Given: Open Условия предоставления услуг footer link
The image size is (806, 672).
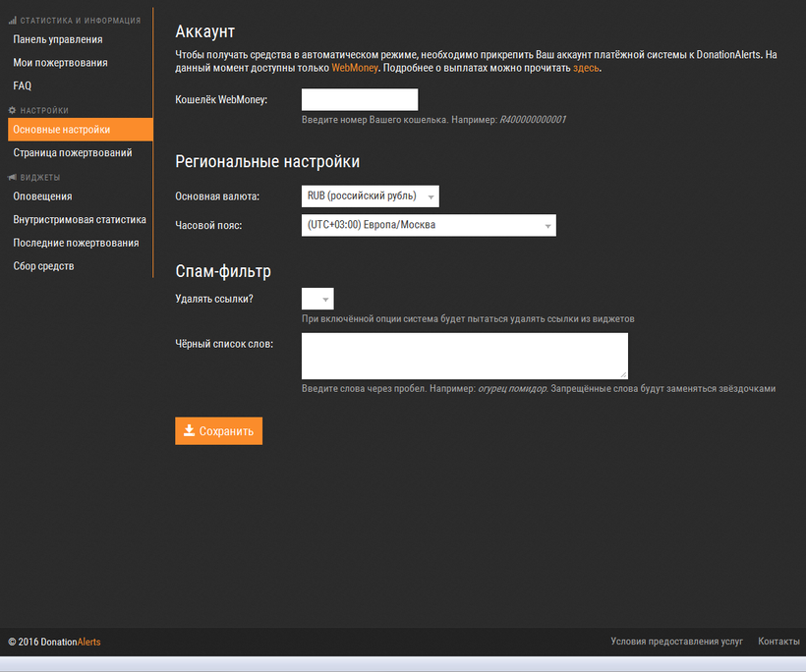Looking at the screenshot, I should [x=676, y=642].
